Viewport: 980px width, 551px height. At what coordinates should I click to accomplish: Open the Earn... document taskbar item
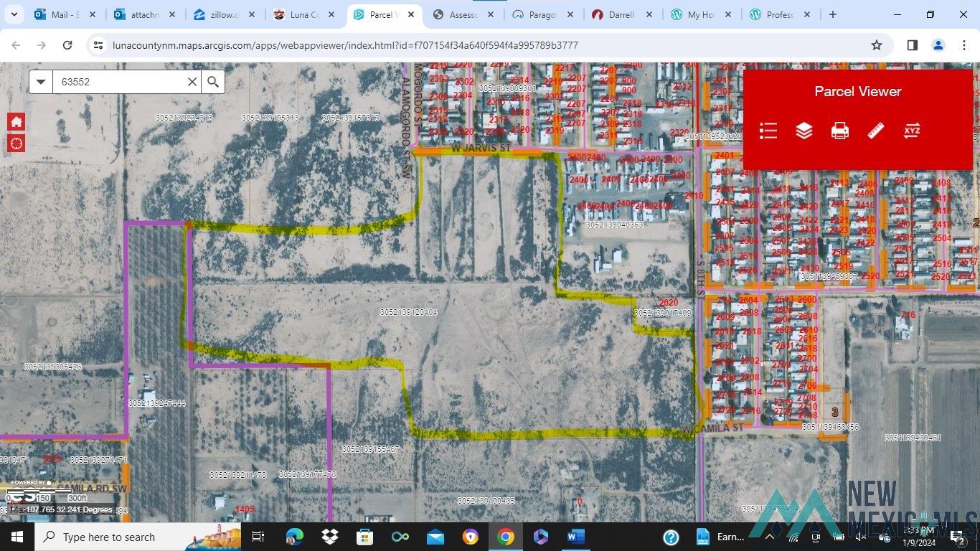(x=721, y=537)
